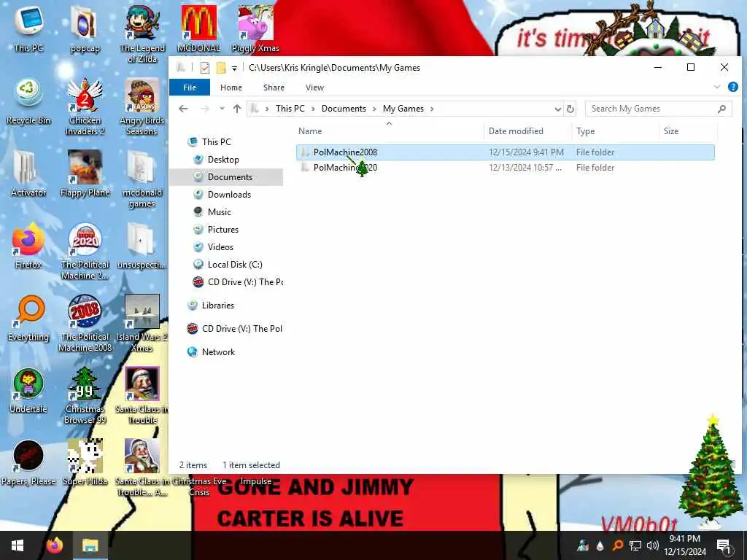747x560 pixels.
Task: Launch Santa Claus in Trouble... A... shortcut
Action: [x=142, y=467]
